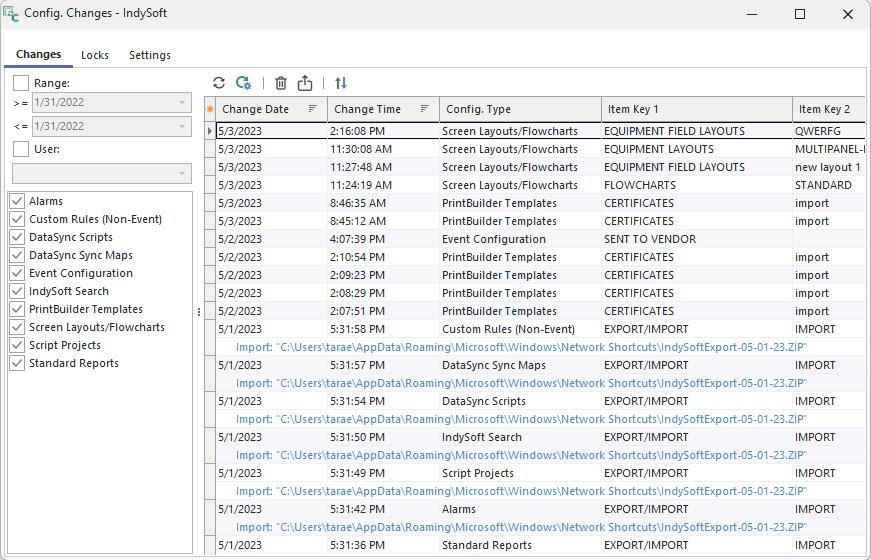Screen dimensions: 871x560
Task: Select Standard Reports grid cell
Action: coord(520,545)
